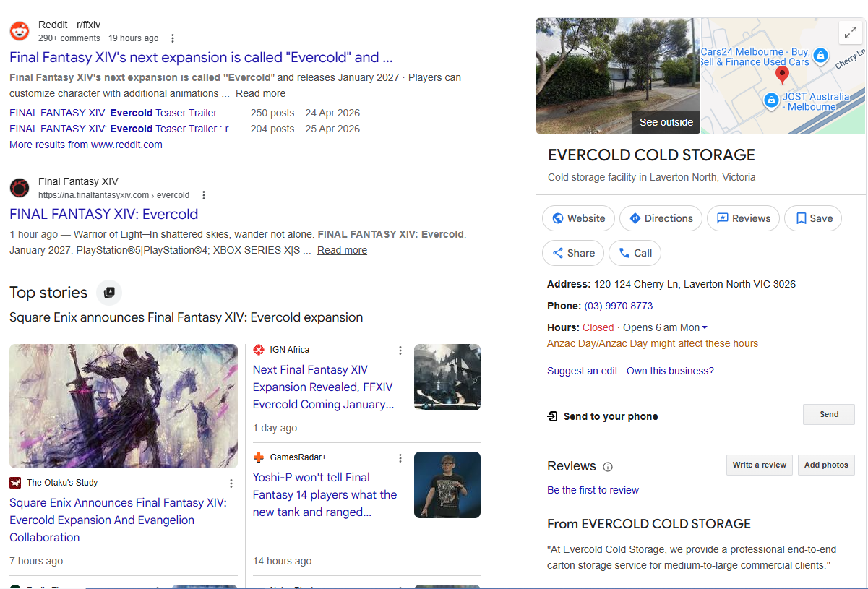This screenshot has width=868, height=589.
Task: Click the Top stories collection icon
Action: pyautogui.click(x=109, y=293)
